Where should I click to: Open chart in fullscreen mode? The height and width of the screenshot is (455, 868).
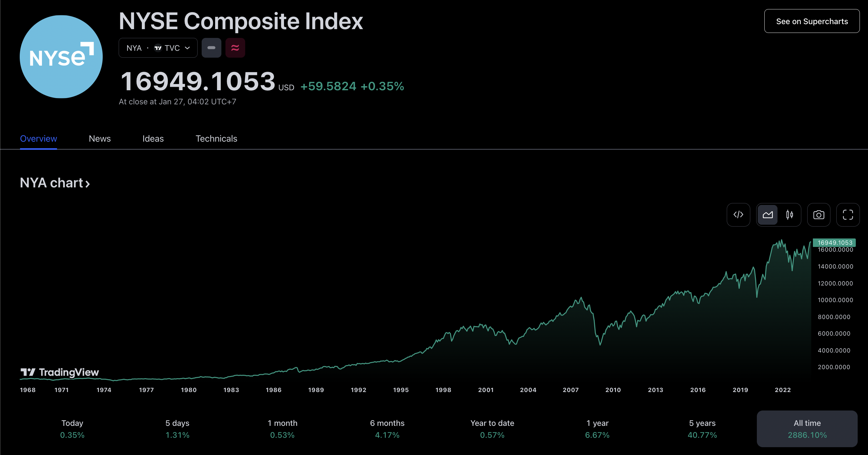click(x=848, y=215)
